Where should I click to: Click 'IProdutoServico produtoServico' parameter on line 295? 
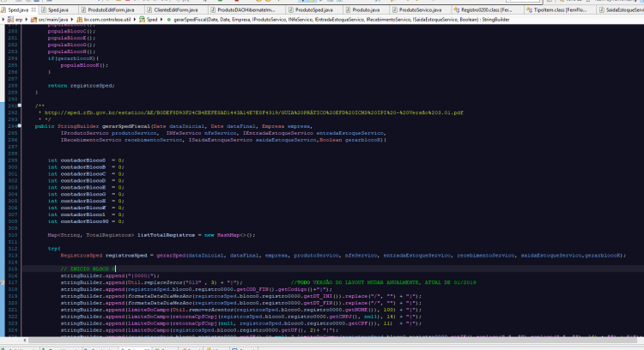108,133
